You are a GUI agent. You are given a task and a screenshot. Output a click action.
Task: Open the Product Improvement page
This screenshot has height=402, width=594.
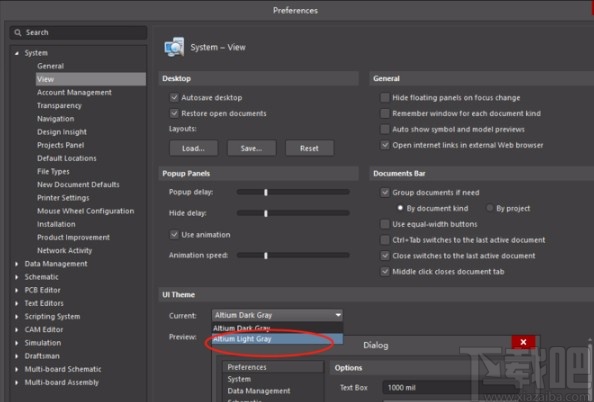point(73,238)
